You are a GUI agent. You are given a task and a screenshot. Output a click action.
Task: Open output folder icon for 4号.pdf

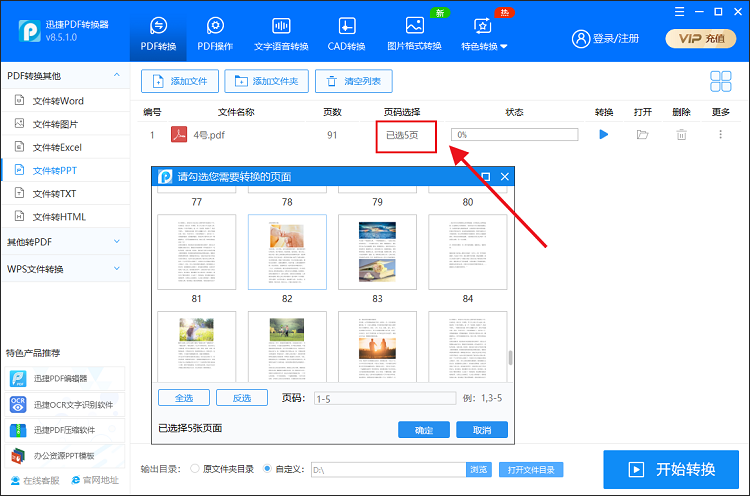pyautogui.click(x=643, y=134)
